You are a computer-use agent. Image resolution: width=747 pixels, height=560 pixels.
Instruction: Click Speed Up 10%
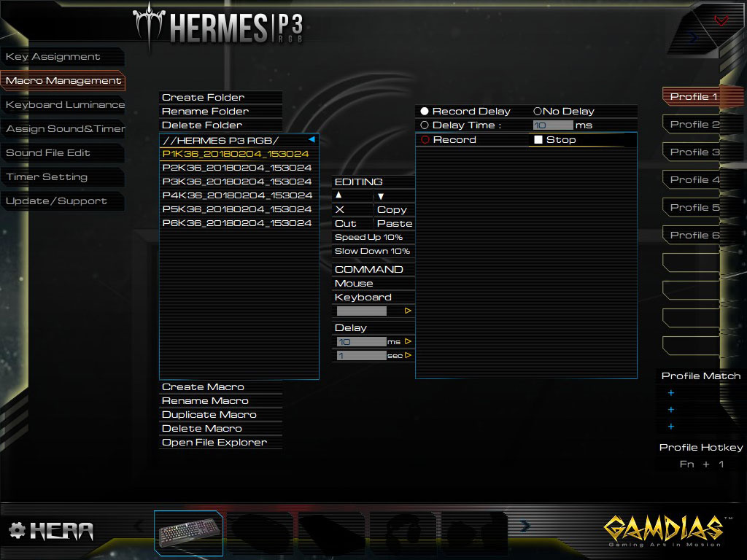pyautogui.click(x=373, y=237)
